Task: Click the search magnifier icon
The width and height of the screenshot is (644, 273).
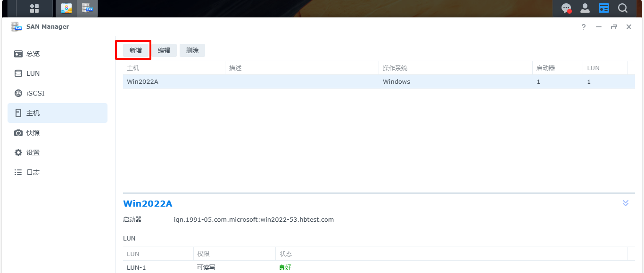Action: coord(623,8)
